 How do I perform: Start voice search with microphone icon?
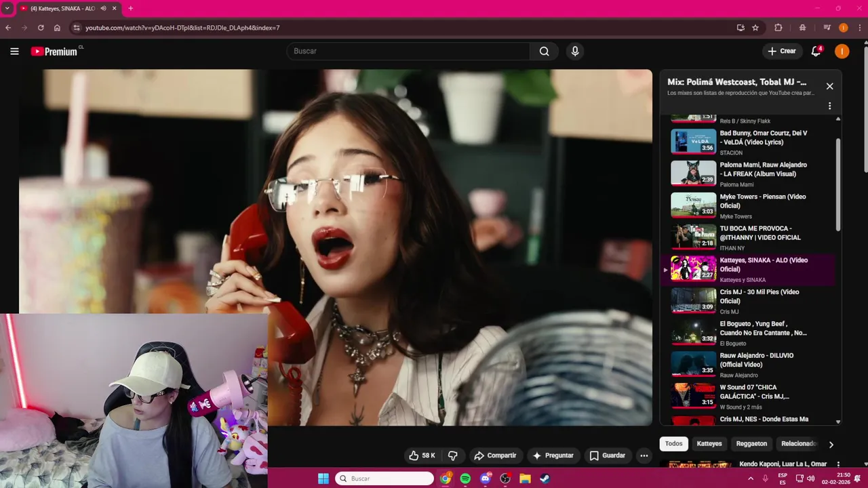click(x=575, y=51)
